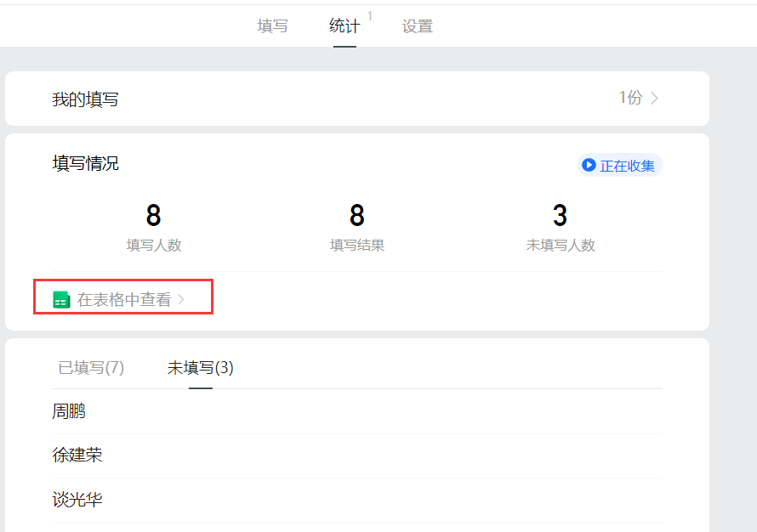This screenshot has height=532, width=757.
Task: Select 徐建荣 in the unfilled list
Action: [x=77, y=456]
